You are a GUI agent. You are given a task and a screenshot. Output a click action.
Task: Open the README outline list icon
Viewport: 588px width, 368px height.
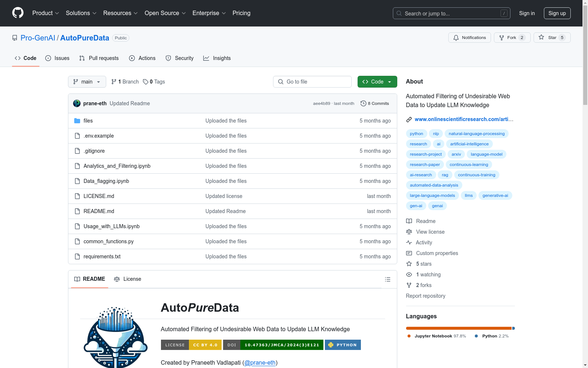[387, 279]
